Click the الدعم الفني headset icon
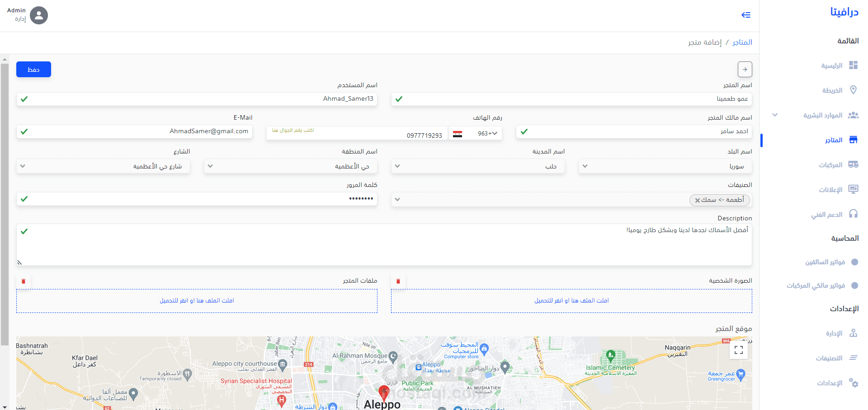868x410 pixels. (854, 214)
